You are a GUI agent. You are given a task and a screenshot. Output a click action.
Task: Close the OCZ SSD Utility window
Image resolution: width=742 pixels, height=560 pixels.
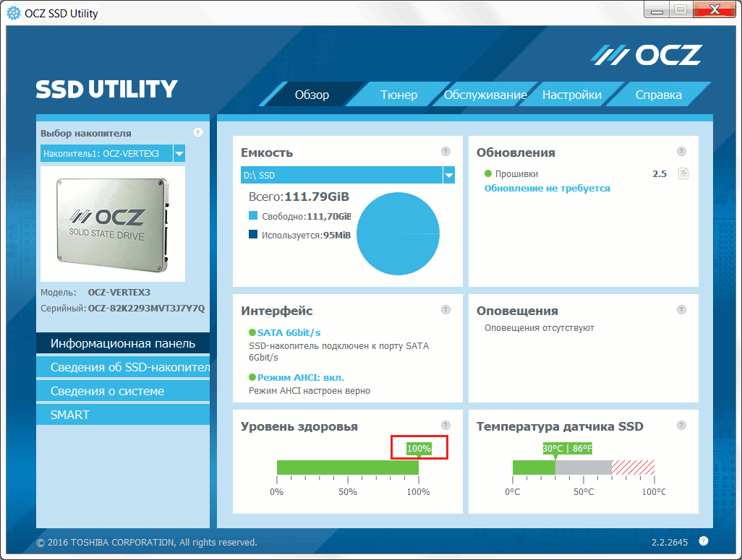coord(714,9)
